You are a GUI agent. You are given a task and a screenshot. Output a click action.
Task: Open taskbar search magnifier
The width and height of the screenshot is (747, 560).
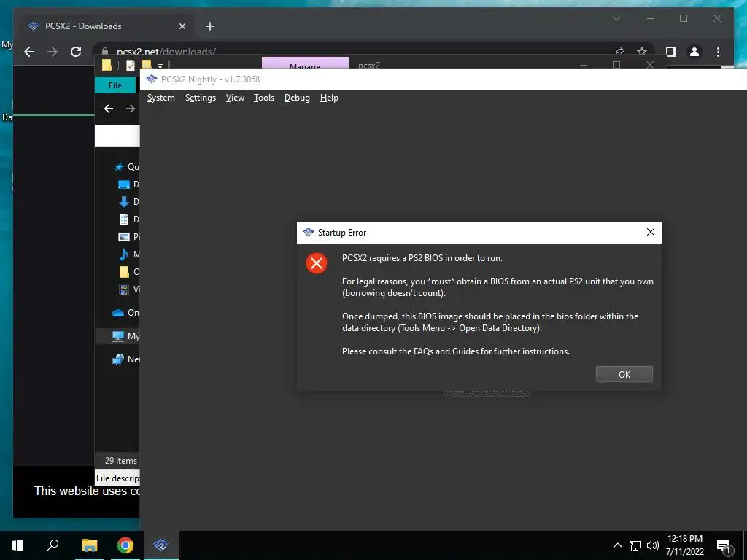click(53, 545)
